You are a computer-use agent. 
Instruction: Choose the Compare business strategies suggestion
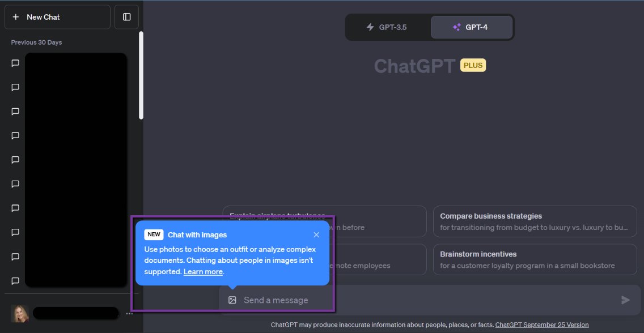[535, 221]
